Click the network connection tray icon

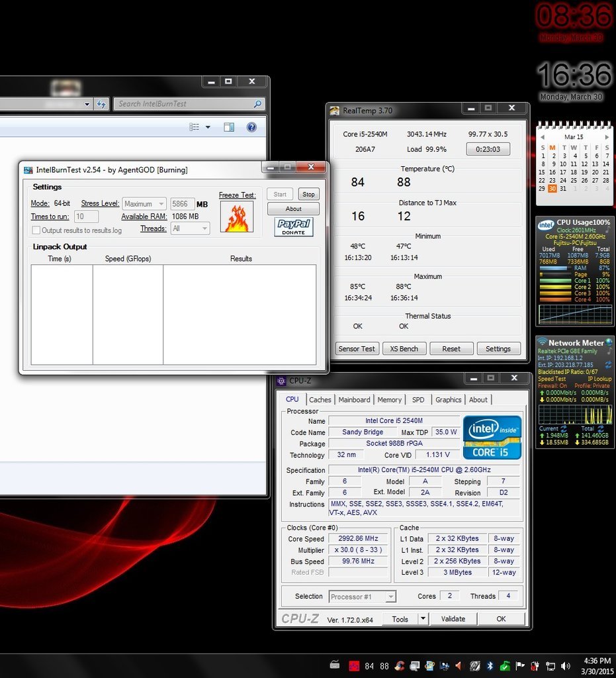550,665
